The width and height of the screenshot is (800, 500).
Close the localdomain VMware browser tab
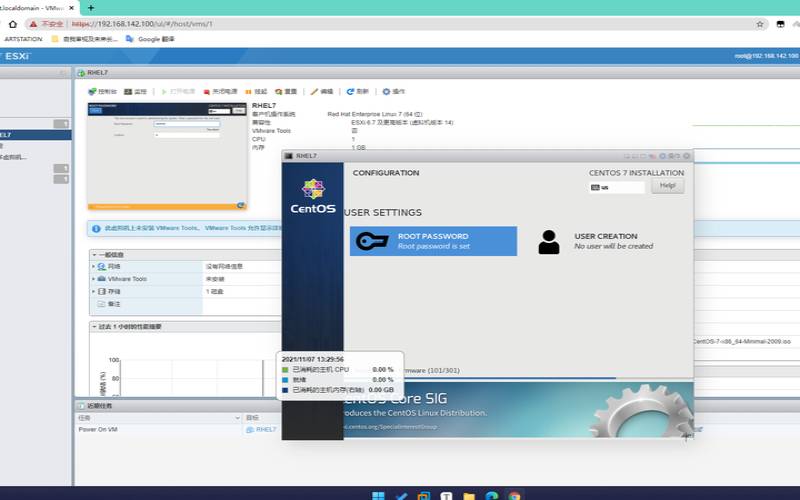tap(71, 8)
